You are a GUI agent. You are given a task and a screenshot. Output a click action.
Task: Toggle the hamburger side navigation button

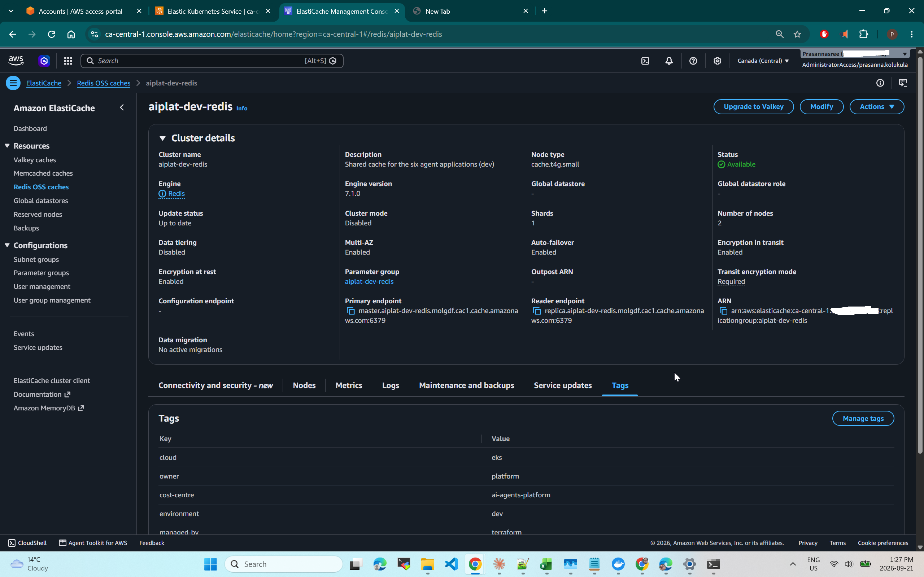[13, 83]
